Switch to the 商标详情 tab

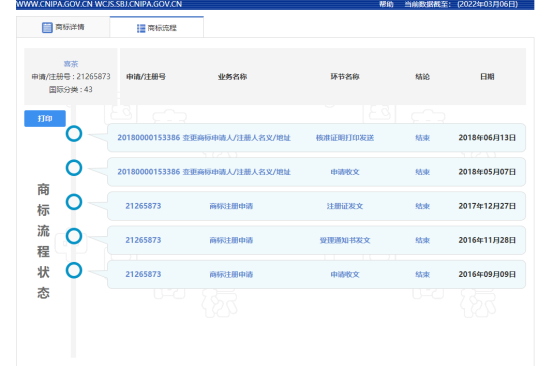pos(63,27)
